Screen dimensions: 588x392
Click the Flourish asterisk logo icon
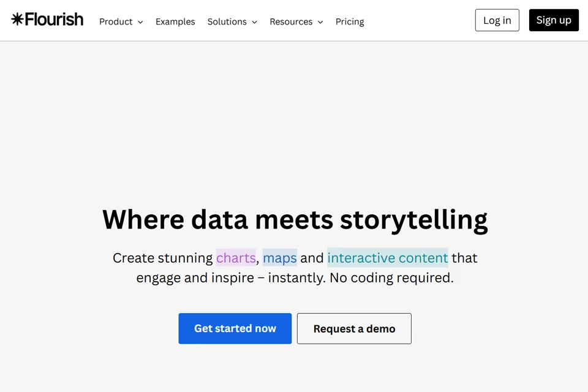[17, 19]
